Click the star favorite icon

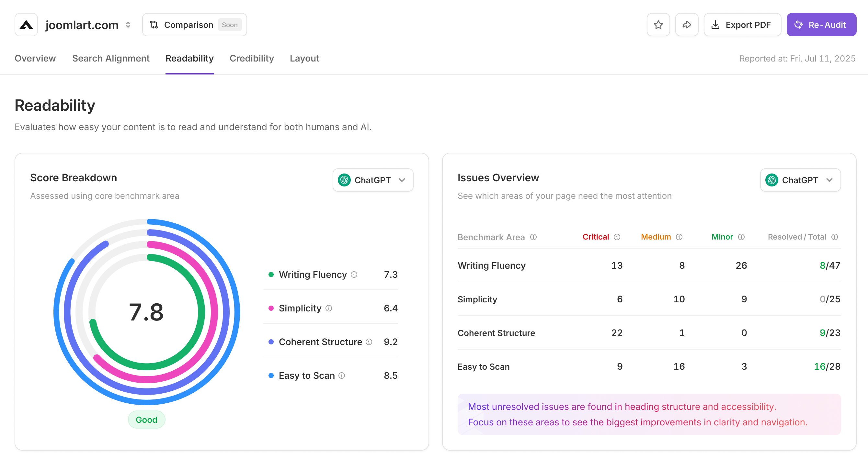pos(658,25)
